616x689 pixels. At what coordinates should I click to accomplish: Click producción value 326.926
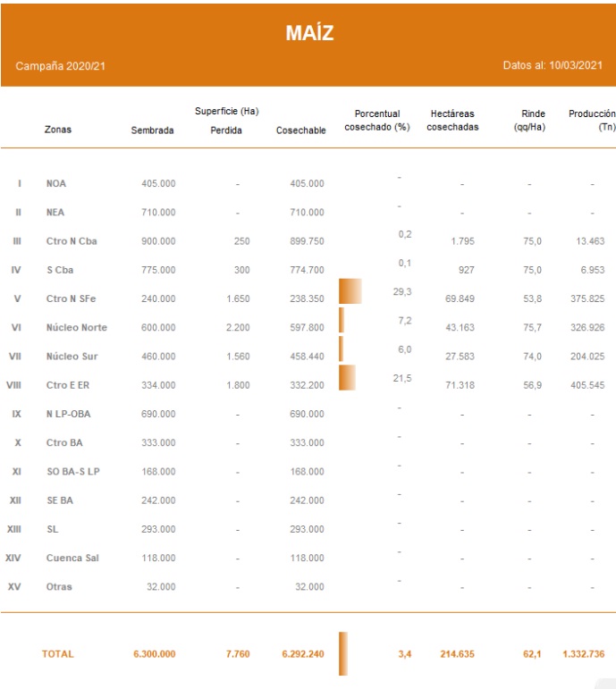coord(587,327)
